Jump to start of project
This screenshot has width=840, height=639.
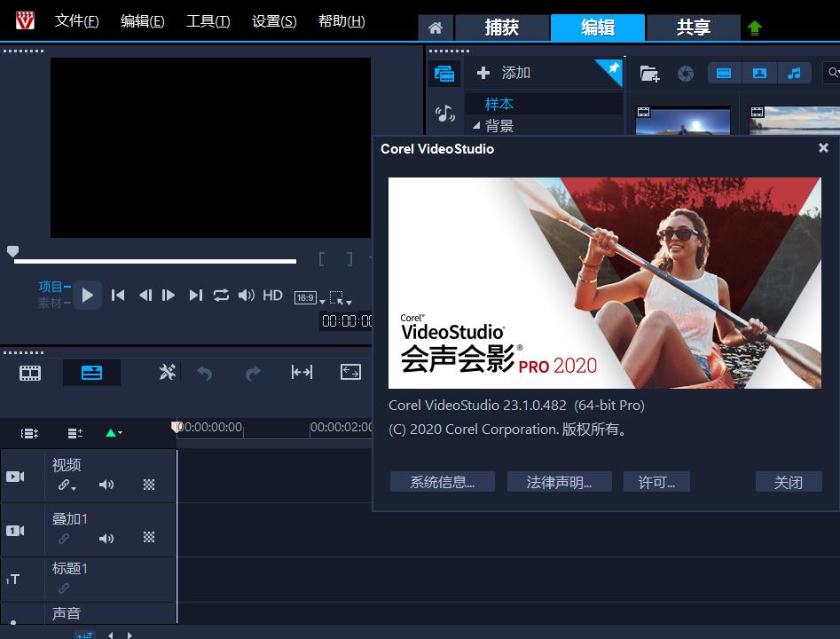(118, 296)
